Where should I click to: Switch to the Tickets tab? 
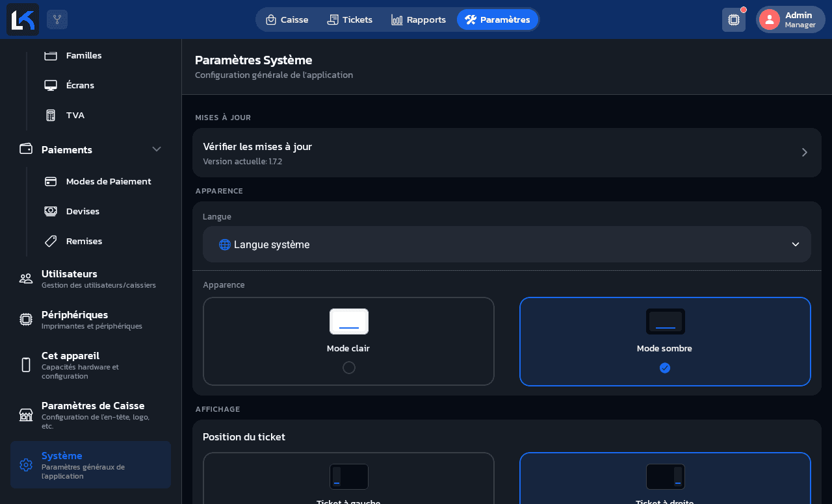coord(350,19)
